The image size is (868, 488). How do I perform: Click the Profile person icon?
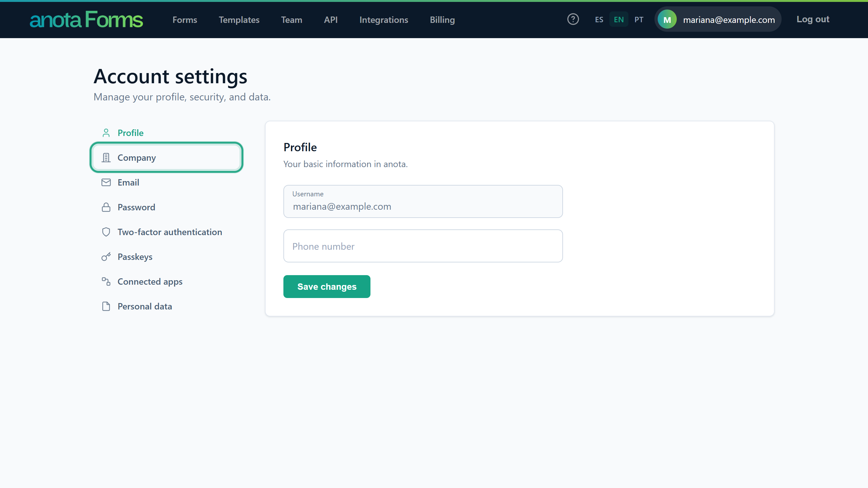click(106, 133)
